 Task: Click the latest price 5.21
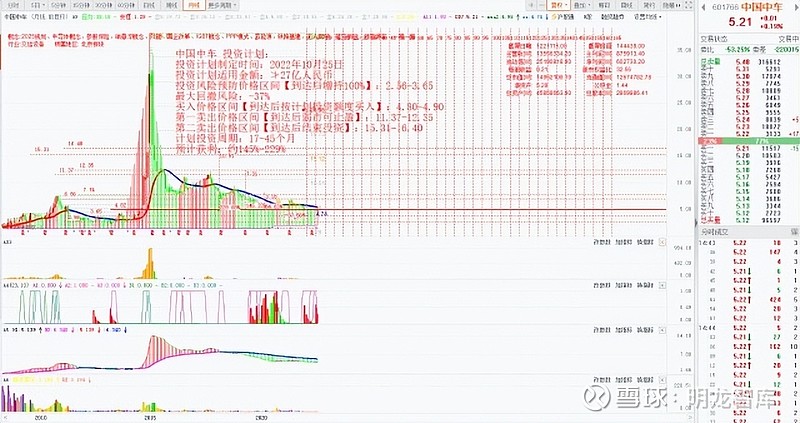740,22
